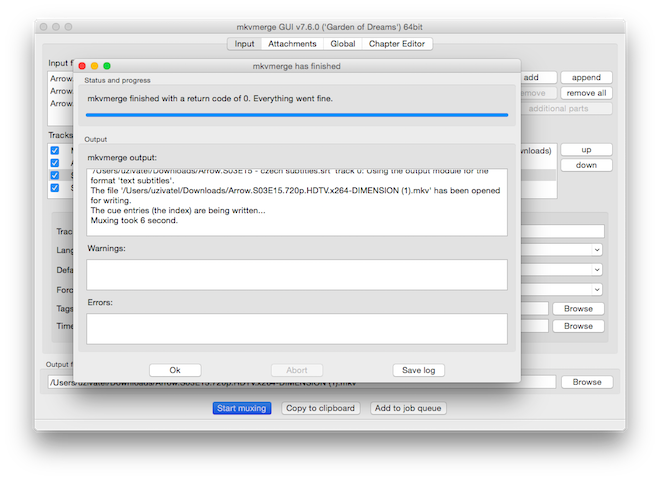Click the append input file button
The width and height of the screenshot is (660, 480).
tap(586, 77)
